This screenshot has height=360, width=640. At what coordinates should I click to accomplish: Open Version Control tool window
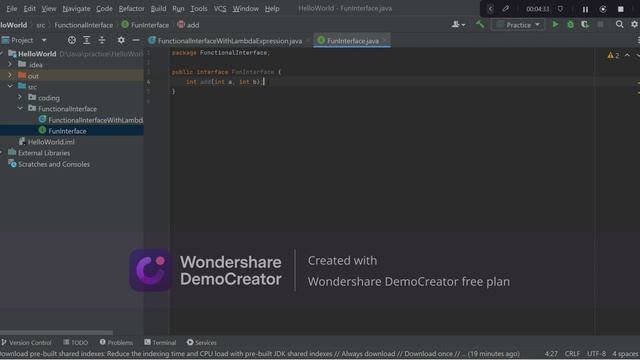tap(26, 342)
